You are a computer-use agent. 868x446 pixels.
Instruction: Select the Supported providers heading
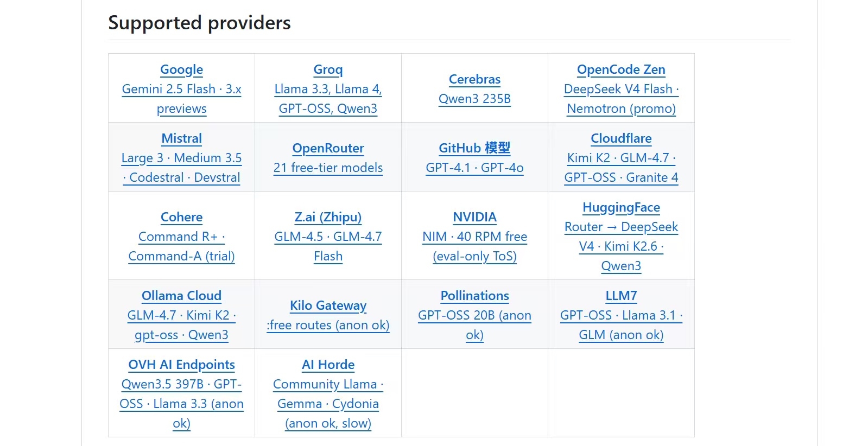pyautogui.click(x=199, y=23)
